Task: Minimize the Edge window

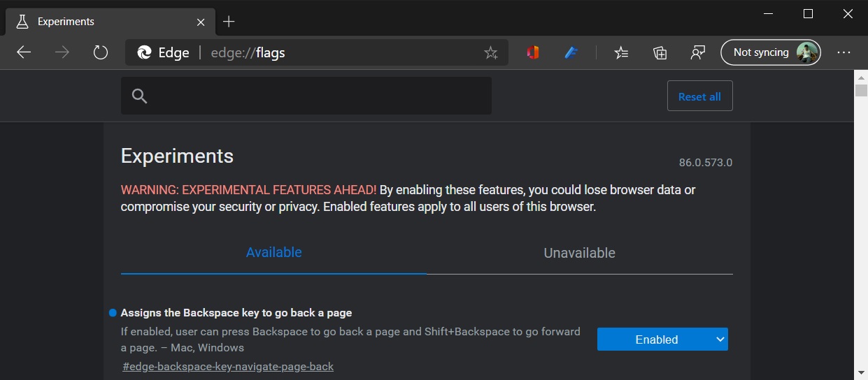Action: point(768,13)
